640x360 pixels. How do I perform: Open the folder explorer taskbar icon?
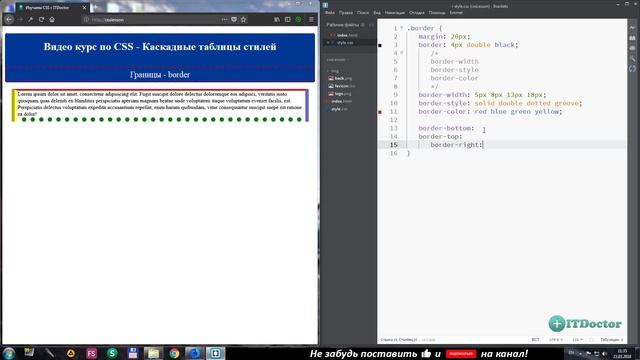[x=153, y=353]
